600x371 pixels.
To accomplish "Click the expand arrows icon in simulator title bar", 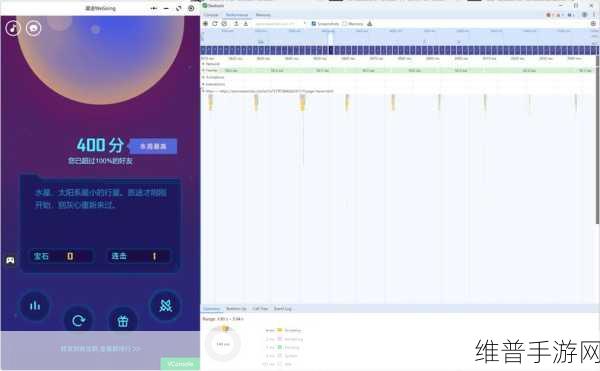I will tap(179, 8).
